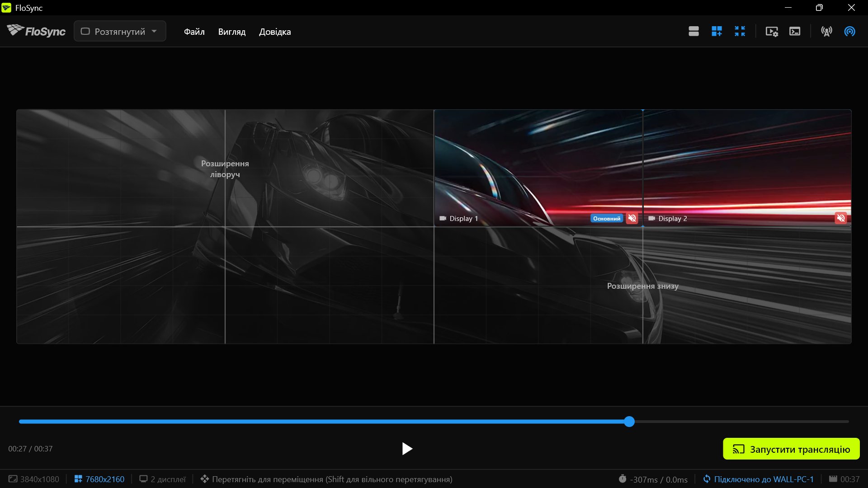Select the Display 2 preview tile
Image resolution: width=868 pixels, height=488 pixels.
(x=747, y=168)
